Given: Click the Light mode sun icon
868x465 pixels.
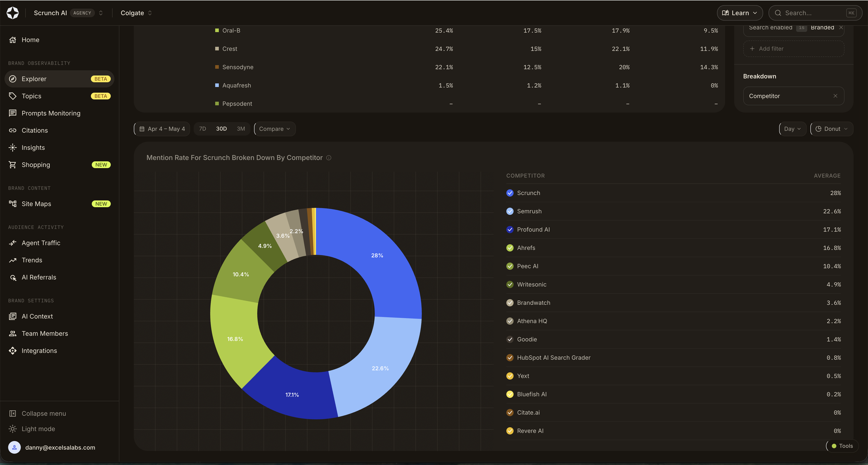Looking at the screenshot, I should point(13,429).
